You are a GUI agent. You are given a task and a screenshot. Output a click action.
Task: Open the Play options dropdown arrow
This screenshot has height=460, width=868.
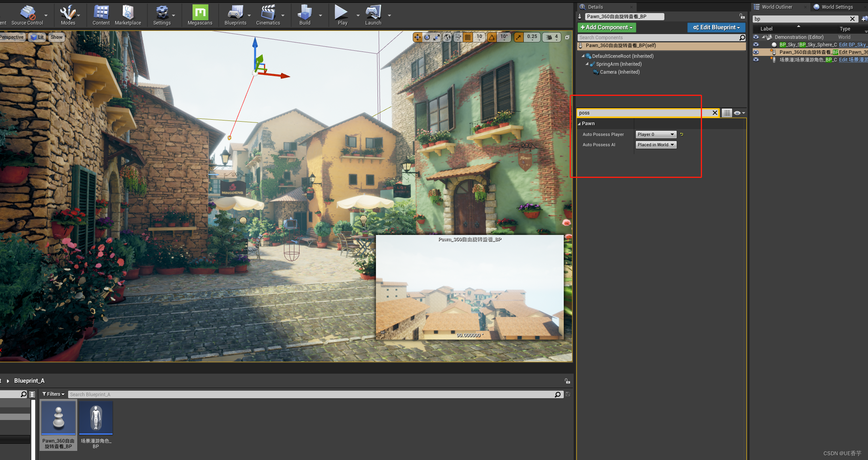[358, 15]
